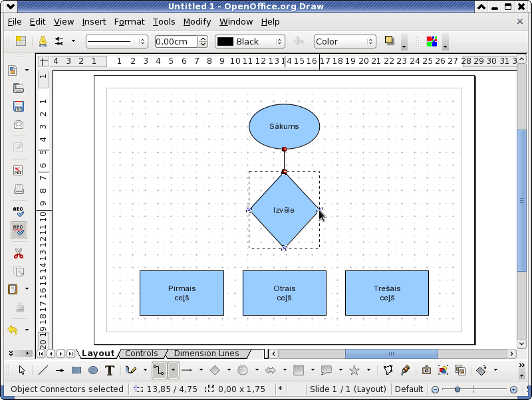Click the Line properties icon
Screen dimensions: 532x400
pyautogui.click(x=43, y=41)
